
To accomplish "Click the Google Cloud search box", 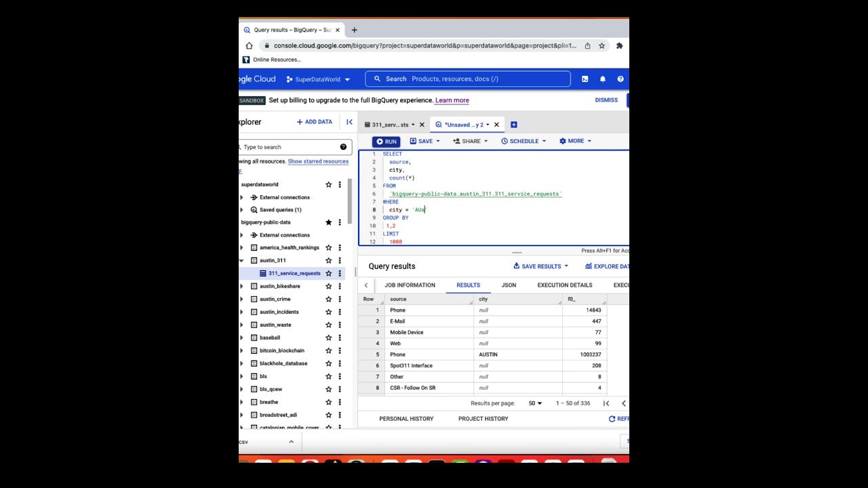I will coord(468,79).
